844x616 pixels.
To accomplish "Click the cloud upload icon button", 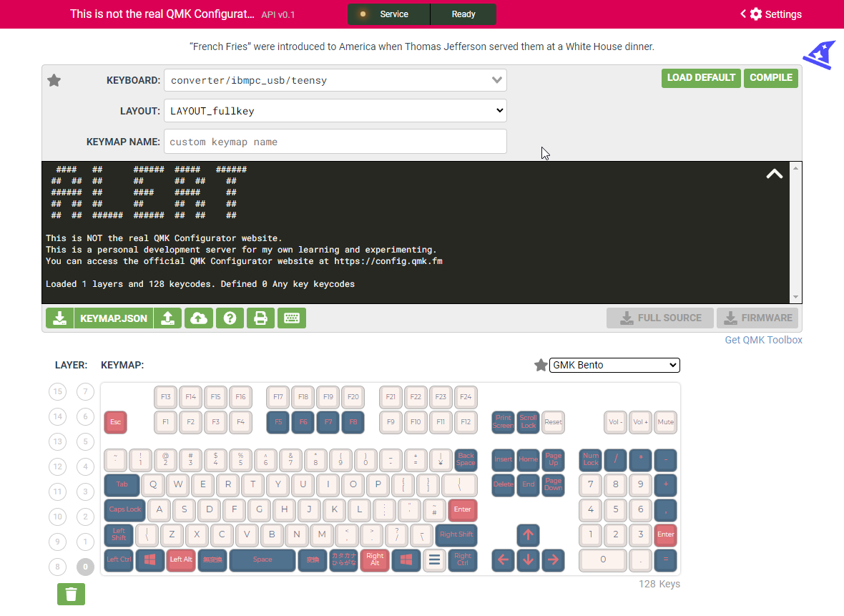I will pyautogui.click(x=199, y=318).
